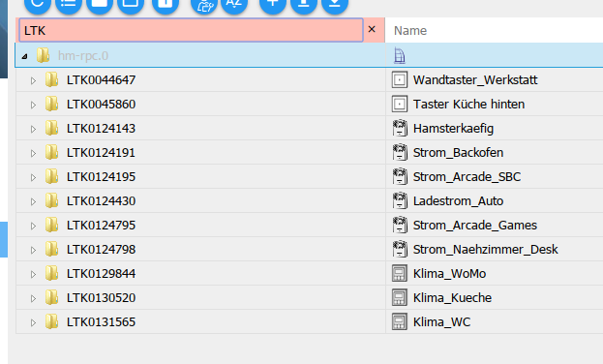Select the LTK0044647 ID text
Screen dimensions: 603x364
(101, 80)
